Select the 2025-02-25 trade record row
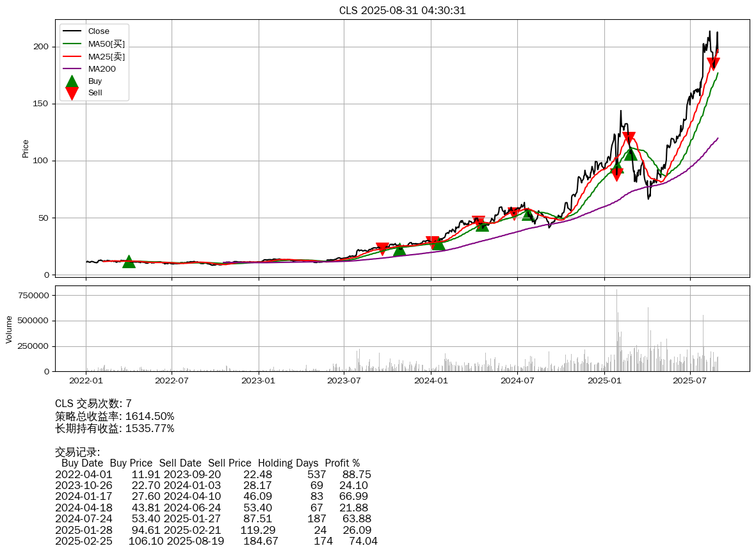This screenshot has width=756, height=553. tap(216, 541)
